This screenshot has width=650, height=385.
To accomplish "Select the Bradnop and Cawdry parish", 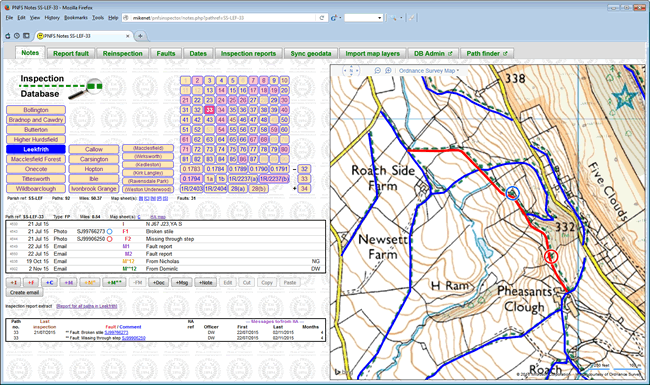I will click(x=36, y=120).
